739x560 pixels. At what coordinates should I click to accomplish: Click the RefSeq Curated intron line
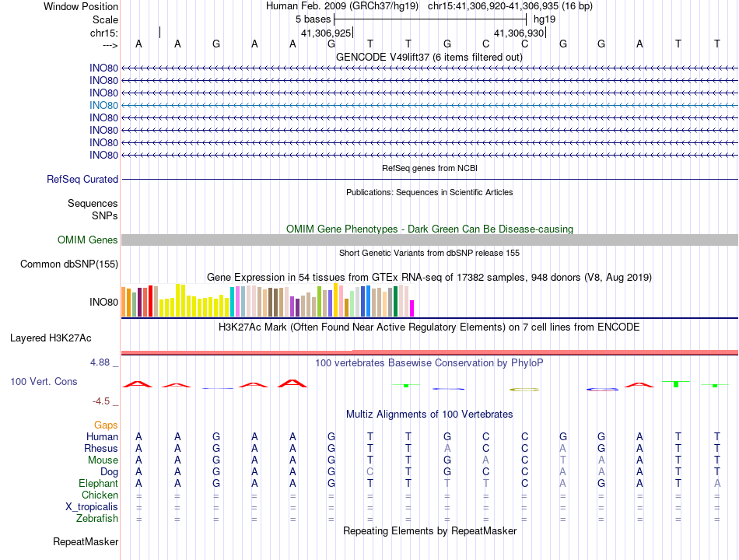pyautogui.click(x=429, y=179)
